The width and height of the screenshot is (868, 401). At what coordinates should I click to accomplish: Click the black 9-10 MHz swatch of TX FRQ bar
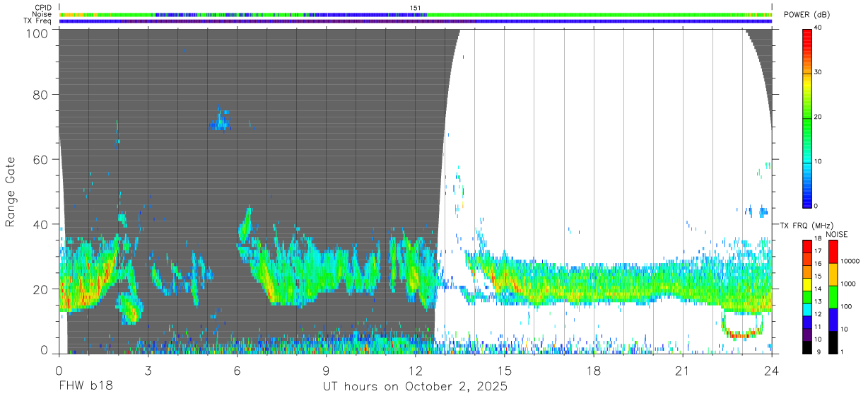807,347
